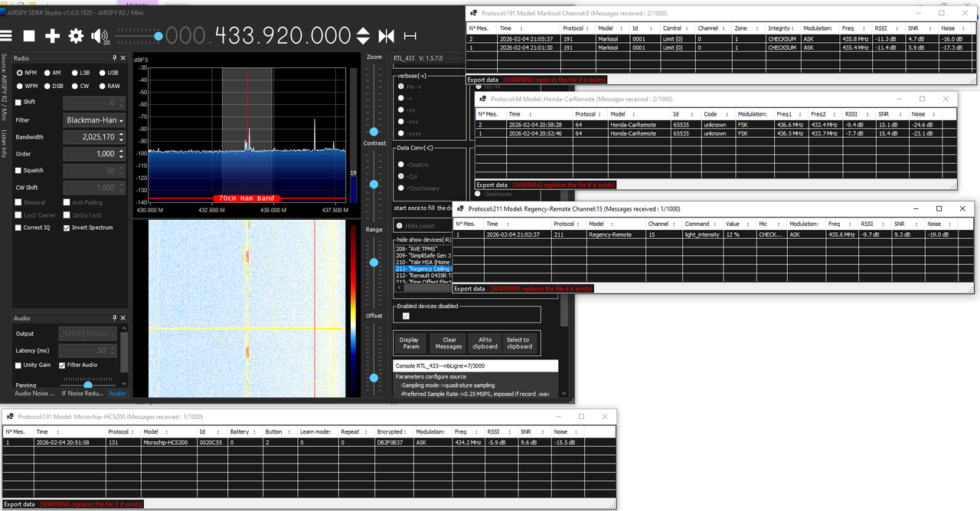Open the Filter type dropdown
Viewport: 980px width, 511px height.
pos(93,120)
